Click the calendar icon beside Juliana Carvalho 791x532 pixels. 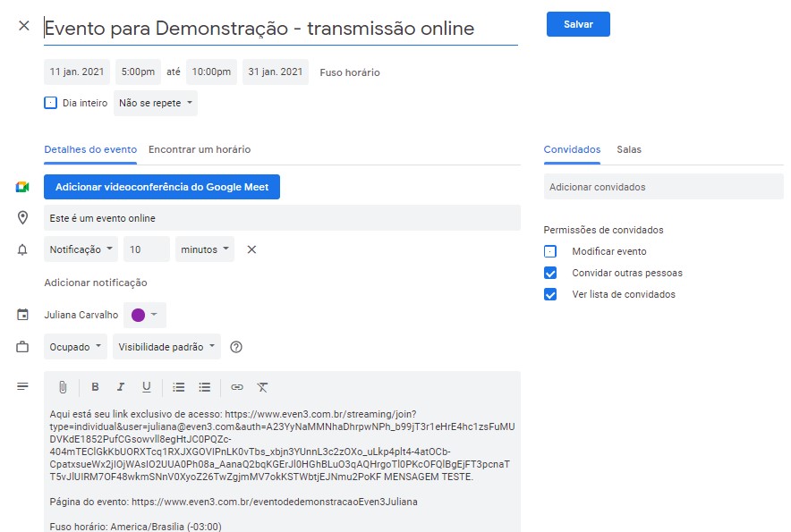tap(22, 315)
